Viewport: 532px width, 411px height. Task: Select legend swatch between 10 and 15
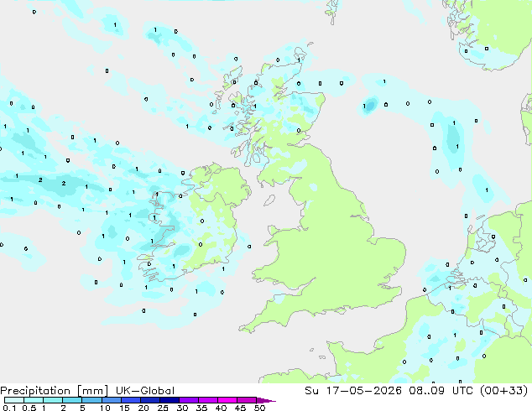111,400
